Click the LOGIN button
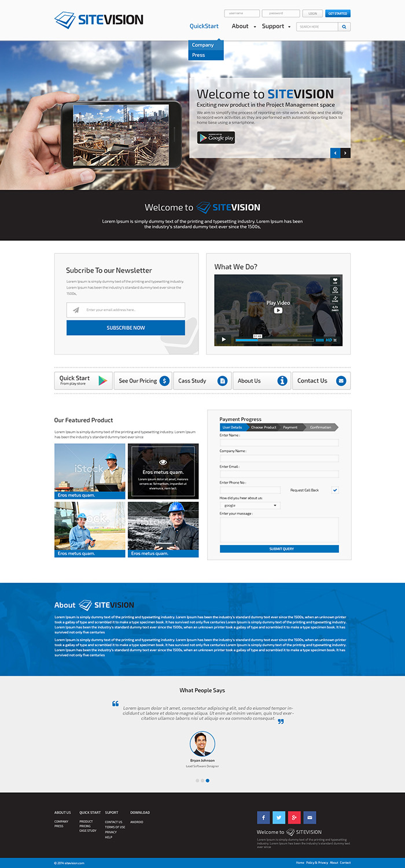This screenshot has height=868, width=405. [312, 13]
